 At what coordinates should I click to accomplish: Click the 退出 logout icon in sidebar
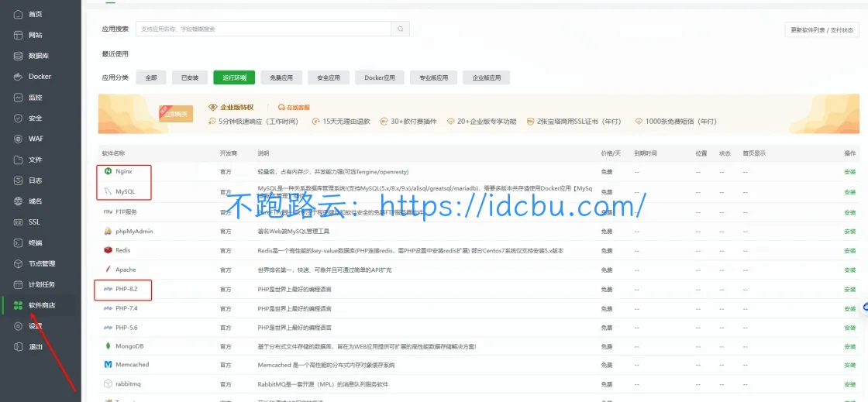pos(19,347)
